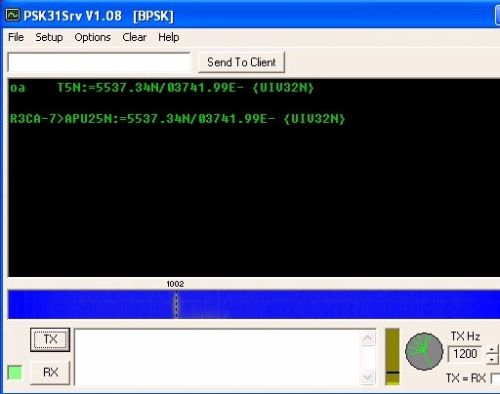Click the blue waterfall spectrum display
Screen dimensions: 500x394
click(254, 304)
